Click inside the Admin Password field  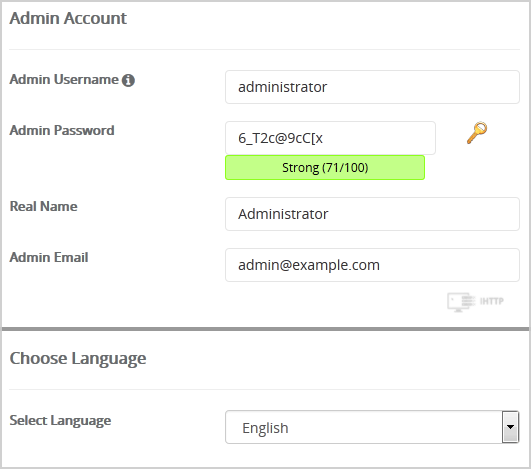(x=330, y=138)
